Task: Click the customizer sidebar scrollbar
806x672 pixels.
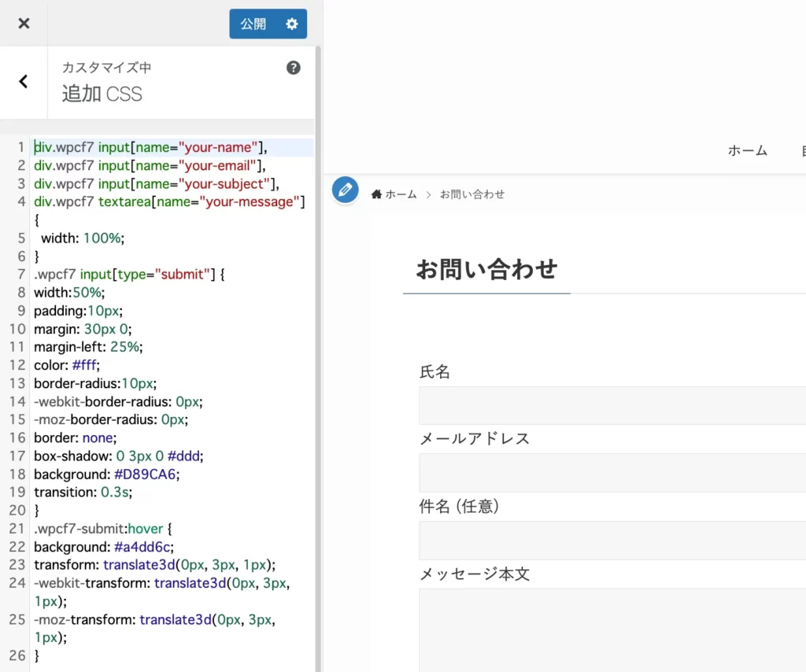Action: (318, 359)
